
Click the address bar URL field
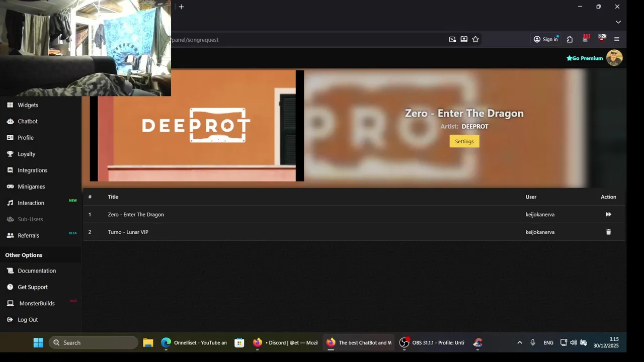(307, 39)
